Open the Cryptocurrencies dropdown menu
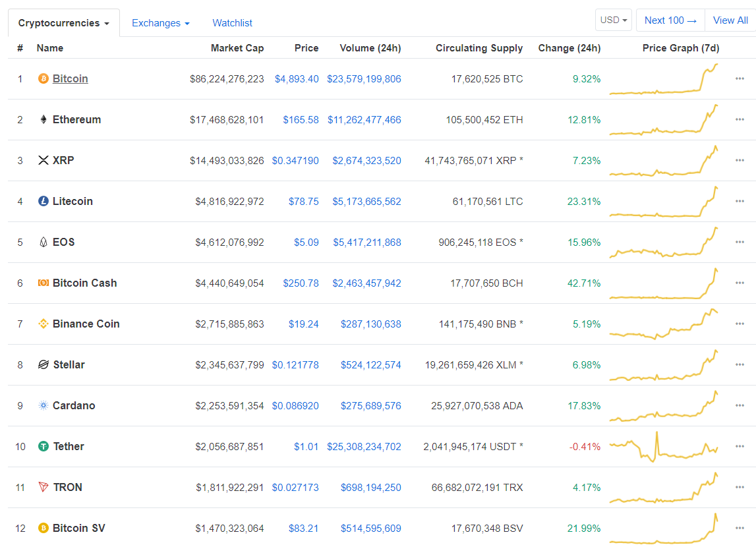This screenshot has height=547, width=756. point(63,22)
